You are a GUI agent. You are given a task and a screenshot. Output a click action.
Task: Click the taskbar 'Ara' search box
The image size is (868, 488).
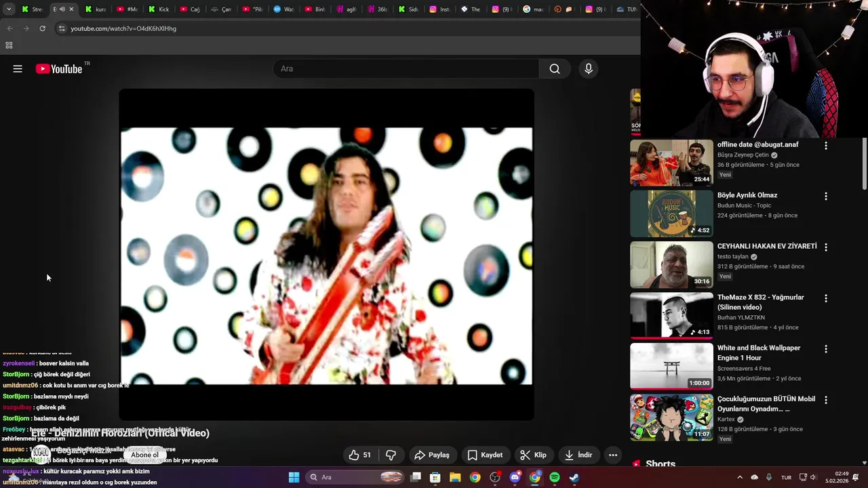coord(355,477)
